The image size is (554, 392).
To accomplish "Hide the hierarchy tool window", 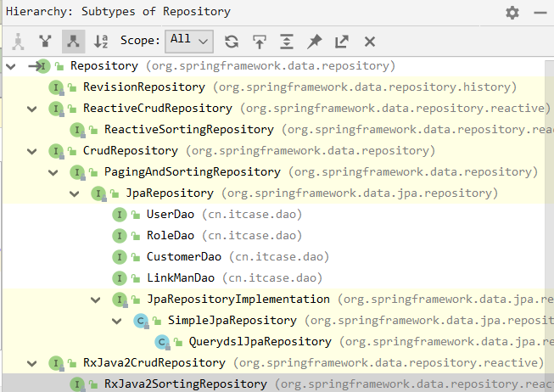I will pos(540,13).
